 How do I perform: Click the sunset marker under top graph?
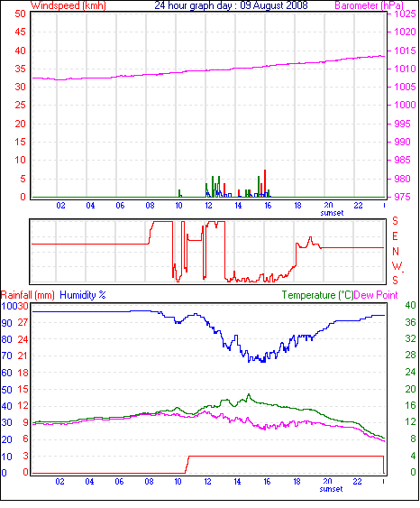[332, 213]
